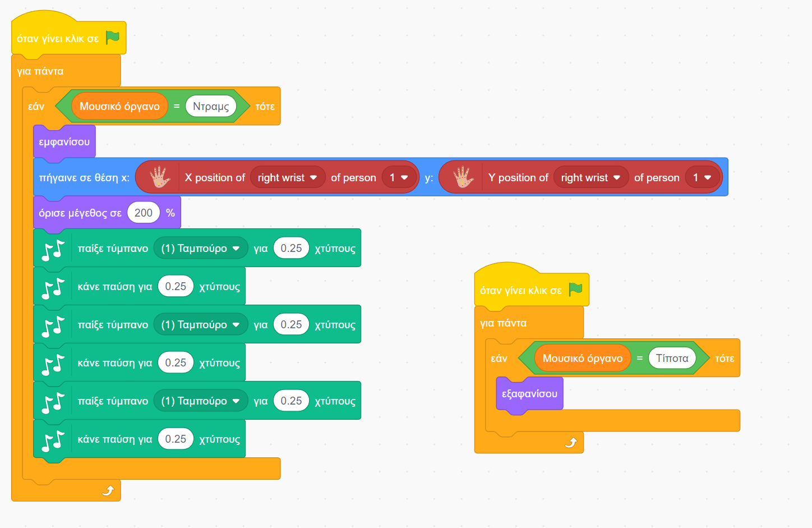Viewport: 812px width, 528px height.
Task: Open right wrist dropdown in Y position block
Action: click(590, 178)
